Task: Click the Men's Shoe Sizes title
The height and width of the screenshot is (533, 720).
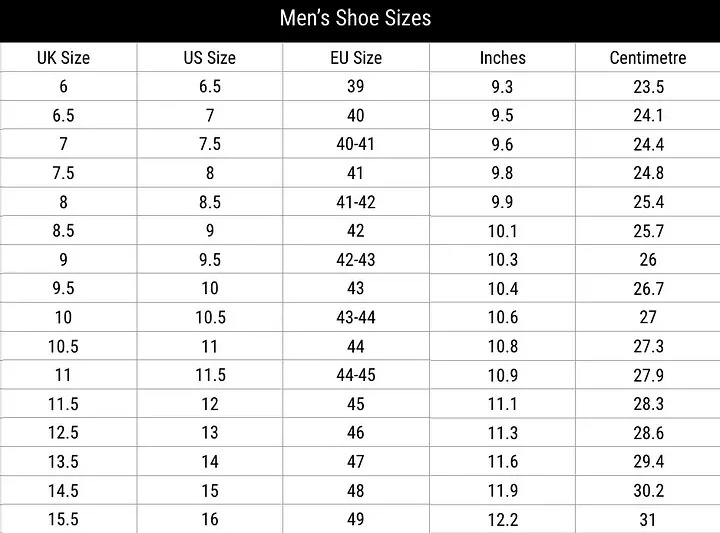Action: [x=355, y=19]
